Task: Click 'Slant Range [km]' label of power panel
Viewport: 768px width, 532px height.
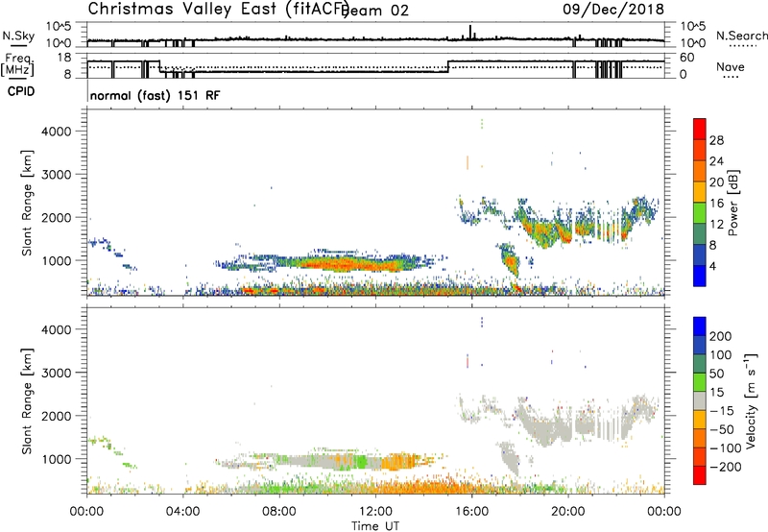Action: [x=27, y=203]
